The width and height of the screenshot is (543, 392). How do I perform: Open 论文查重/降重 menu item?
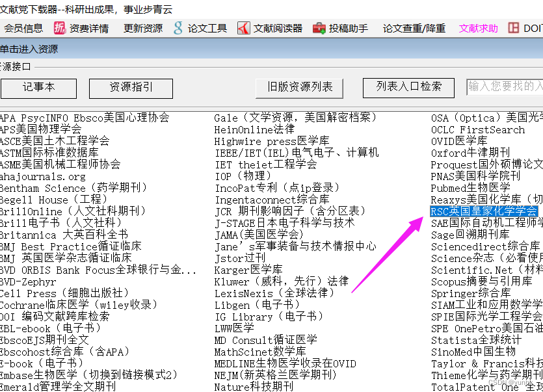pyautogui.click(x=414, y=28)
